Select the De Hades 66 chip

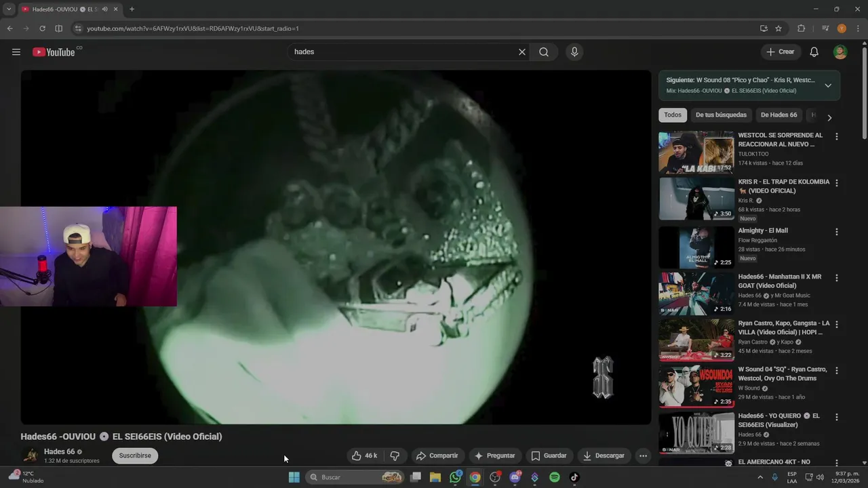click(x=778, y=115)
